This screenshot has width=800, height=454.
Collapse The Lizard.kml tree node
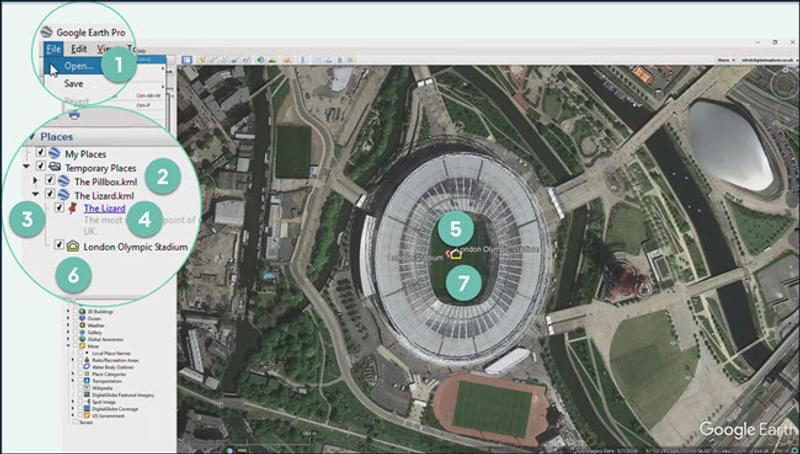tap(35, 196)
